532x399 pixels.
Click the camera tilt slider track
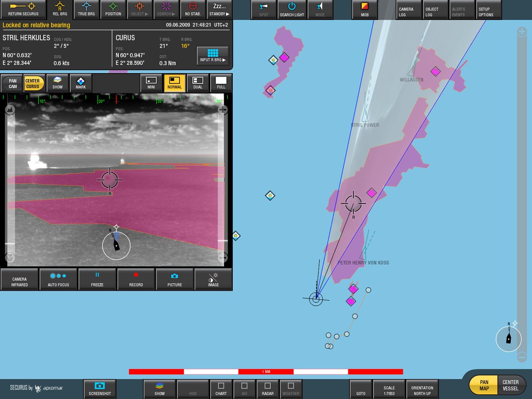(x=10, y=184)
